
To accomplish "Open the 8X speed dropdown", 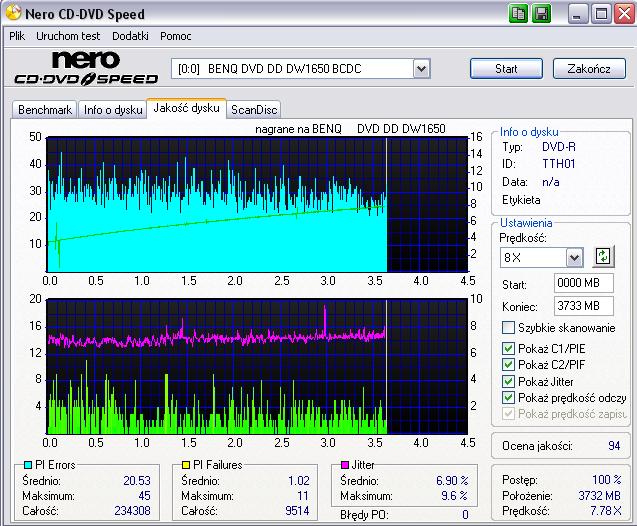I will pyautogui.click(x=574, y=257).
